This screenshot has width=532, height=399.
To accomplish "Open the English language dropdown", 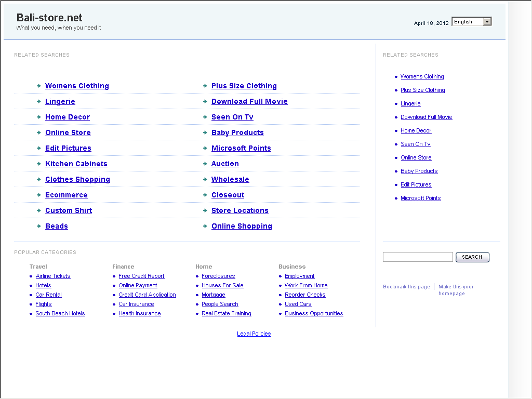I will click(x=472, y=22).
